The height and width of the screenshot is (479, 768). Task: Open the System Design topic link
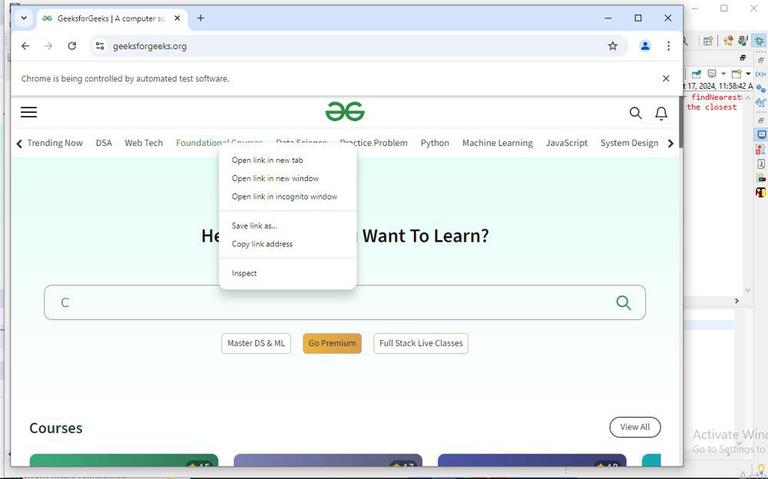(x=629, y=143)
